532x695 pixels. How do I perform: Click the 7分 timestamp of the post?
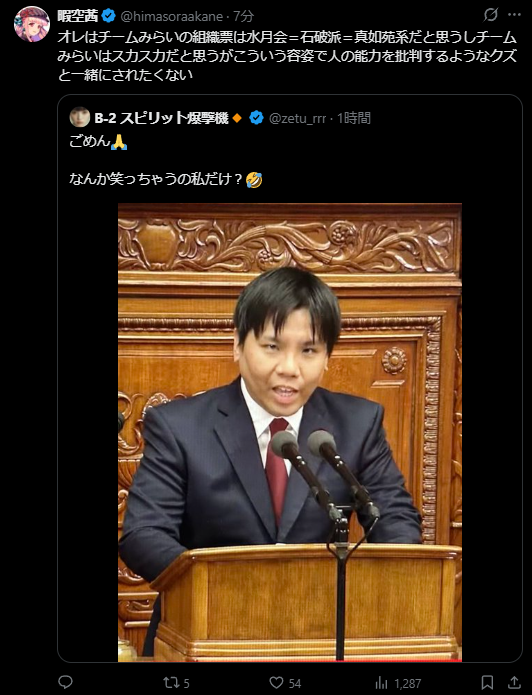tap(244, 17)
